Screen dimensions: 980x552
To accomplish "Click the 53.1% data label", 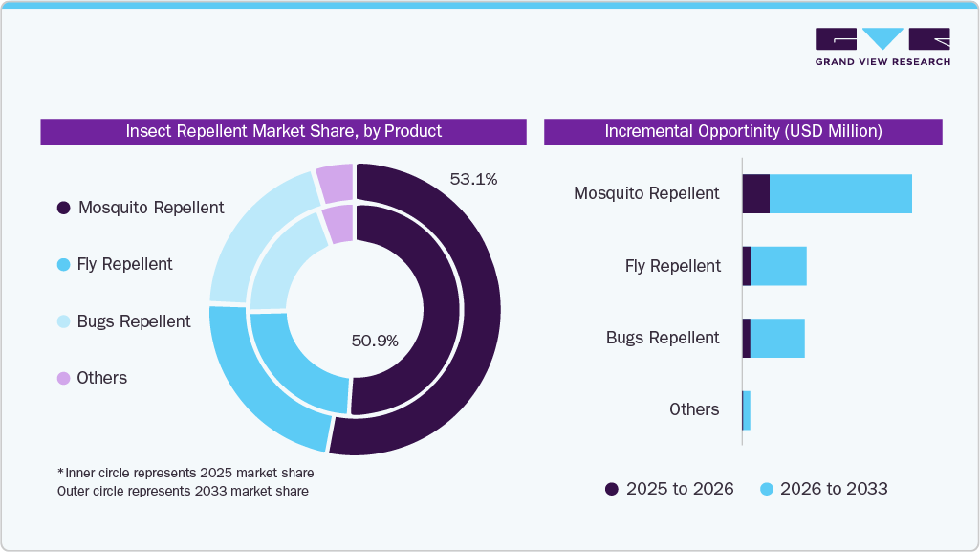I will pyautogui.click(x=473, y=177).
